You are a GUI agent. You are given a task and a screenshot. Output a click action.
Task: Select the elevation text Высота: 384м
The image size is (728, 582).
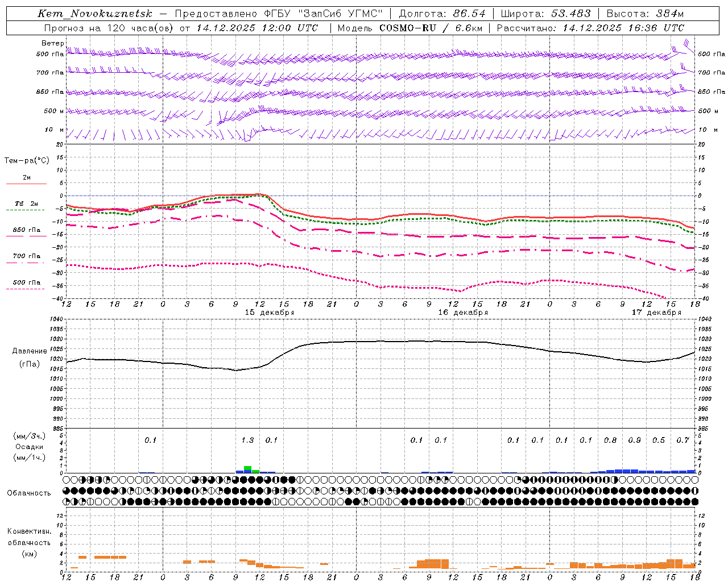point(645,14)
